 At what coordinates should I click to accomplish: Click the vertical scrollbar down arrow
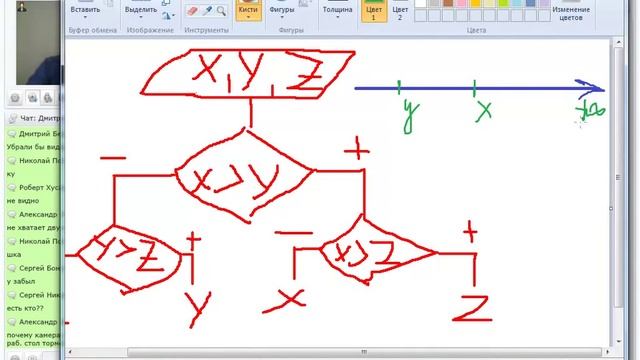click(x=618, y=341)
